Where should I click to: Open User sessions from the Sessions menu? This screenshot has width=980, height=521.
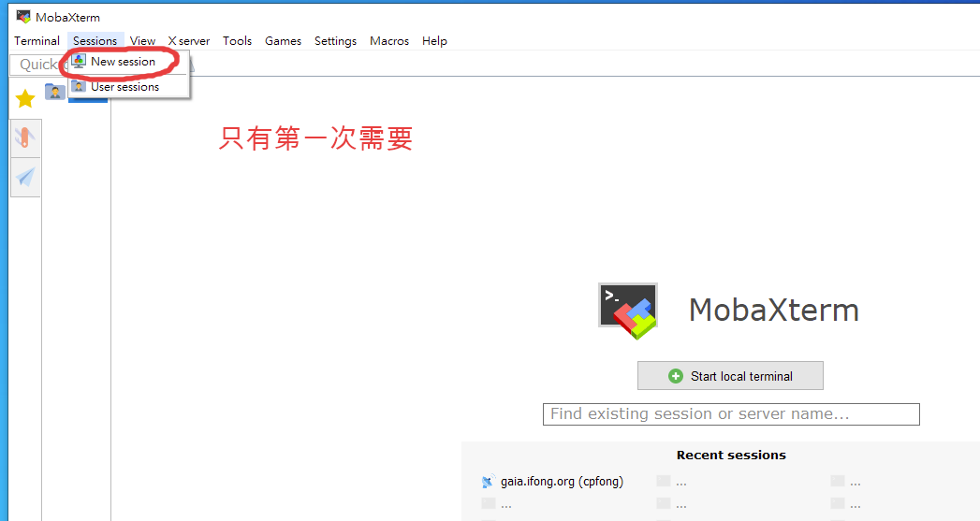124,87
